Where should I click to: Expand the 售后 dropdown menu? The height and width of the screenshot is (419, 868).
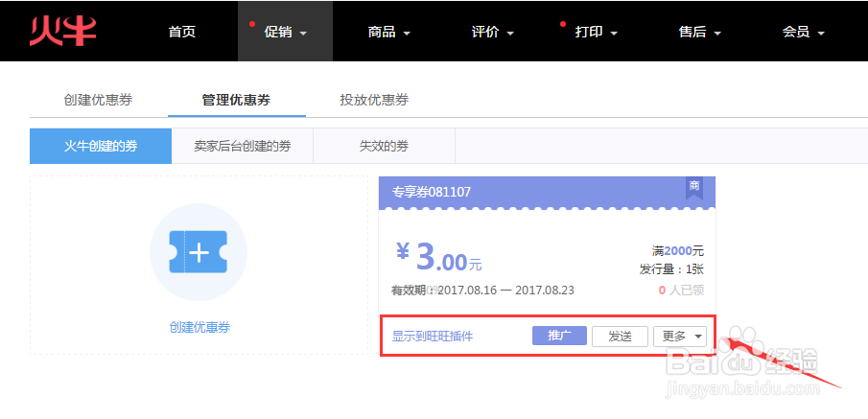point(700,32)
